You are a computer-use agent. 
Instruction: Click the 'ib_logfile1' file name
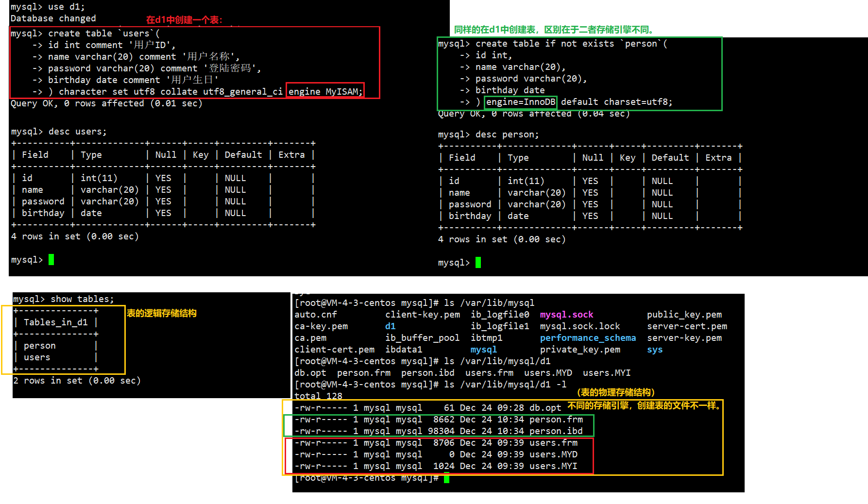point(500,326)
